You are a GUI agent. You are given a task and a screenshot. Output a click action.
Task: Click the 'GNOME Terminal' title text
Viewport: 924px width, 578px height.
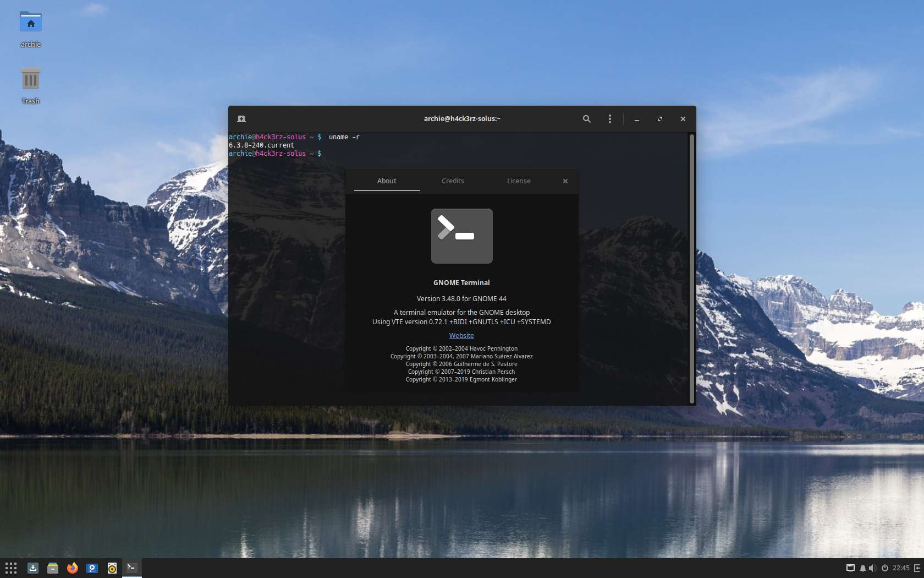coord(461,282)
